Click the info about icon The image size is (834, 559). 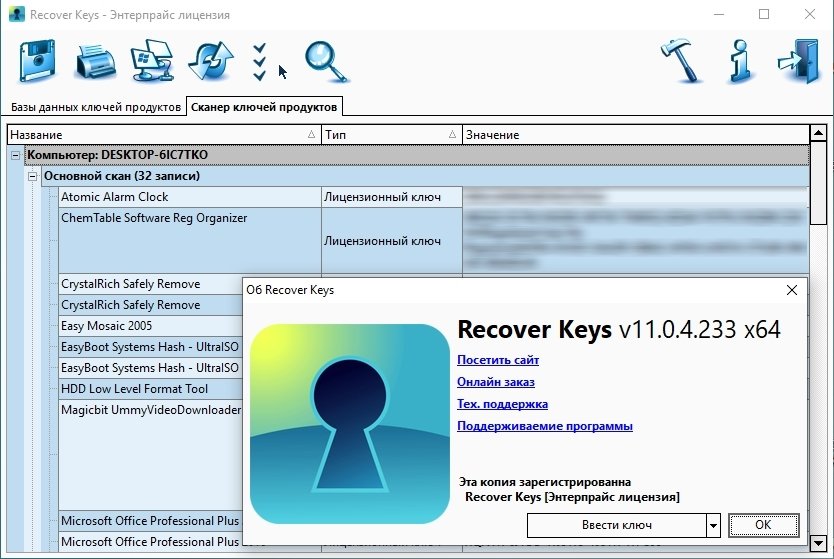tap(741, 61)
